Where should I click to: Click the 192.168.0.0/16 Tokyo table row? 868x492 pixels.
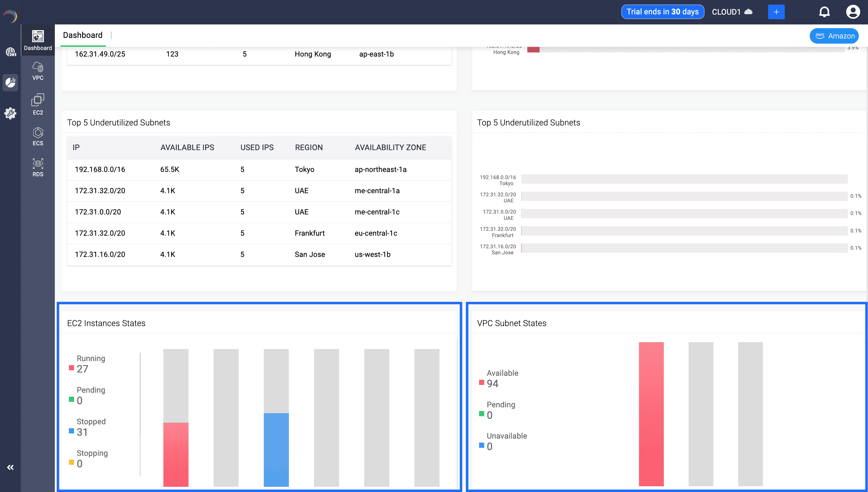[259, 169]
